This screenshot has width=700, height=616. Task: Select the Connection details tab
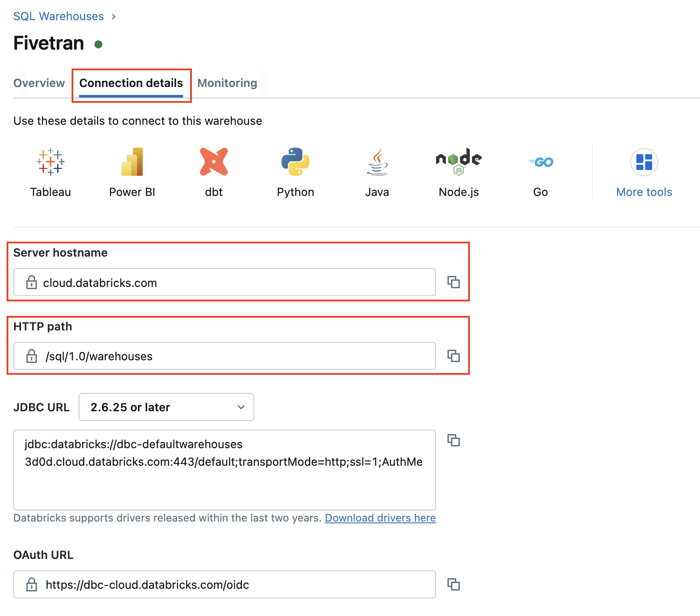click(131, 83)
